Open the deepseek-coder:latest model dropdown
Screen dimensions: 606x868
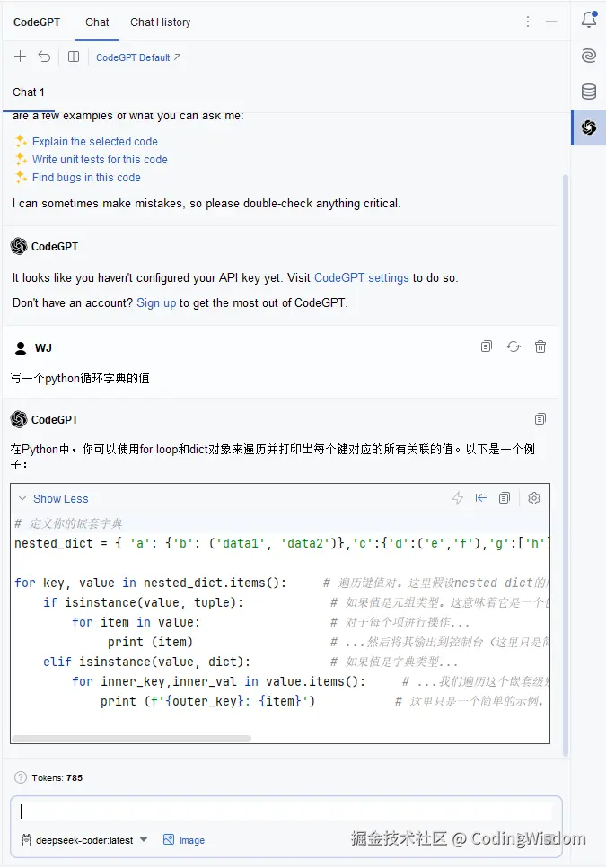(84, 840)
